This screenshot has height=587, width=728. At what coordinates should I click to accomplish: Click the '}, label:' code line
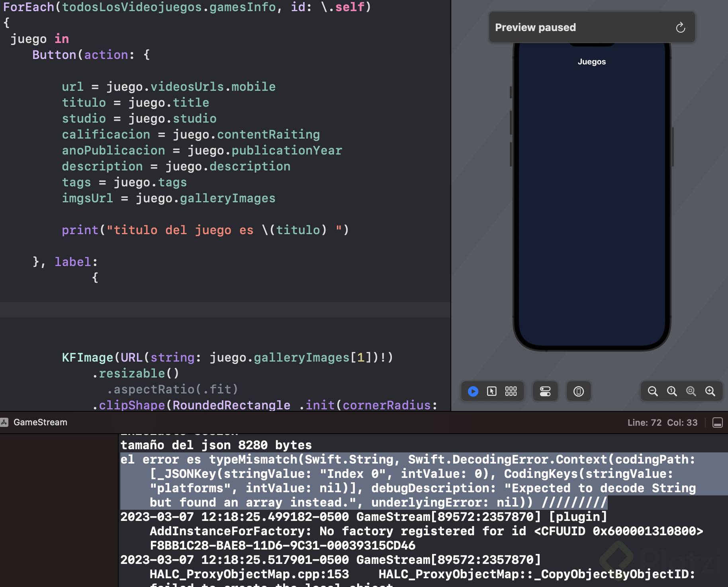[65, 262]
